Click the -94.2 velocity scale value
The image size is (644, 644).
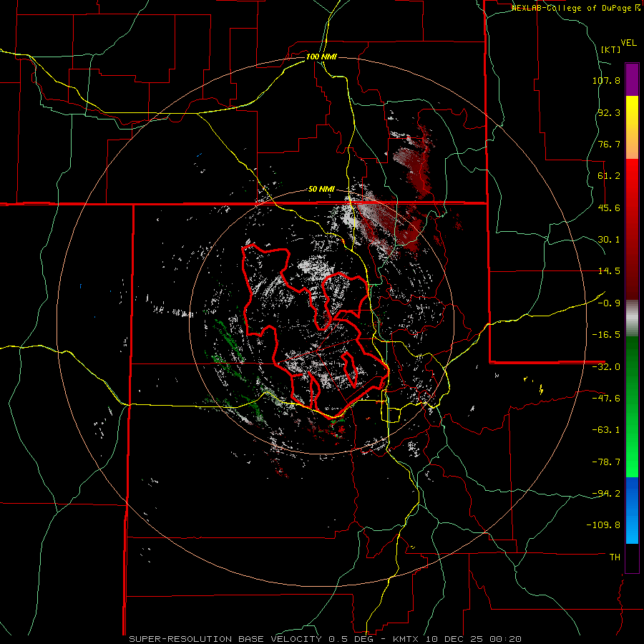point(606,494)
